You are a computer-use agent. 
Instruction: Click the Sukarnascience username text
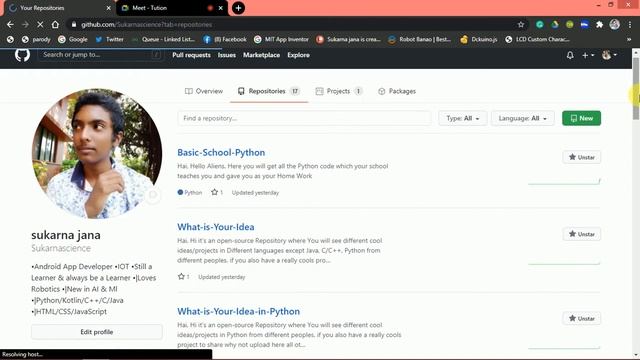point(61,248)
